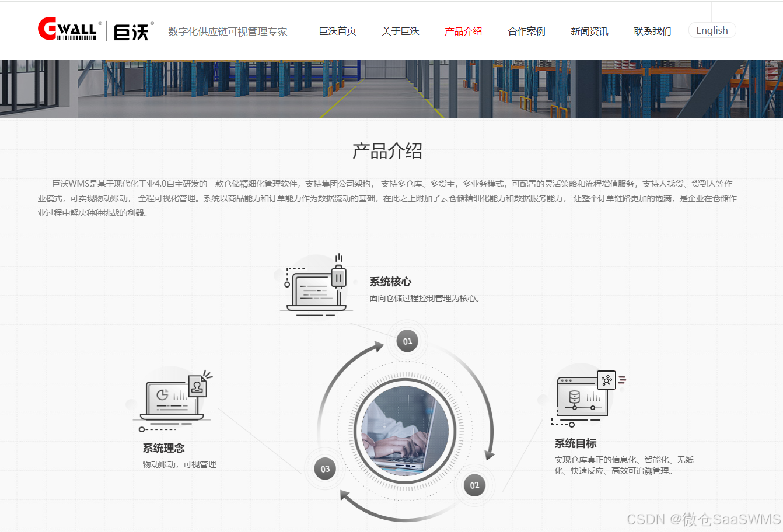Select the 产品介绍 nav tab
The width and height of the screenshot is (783, 532).
(x=463, y=31)
